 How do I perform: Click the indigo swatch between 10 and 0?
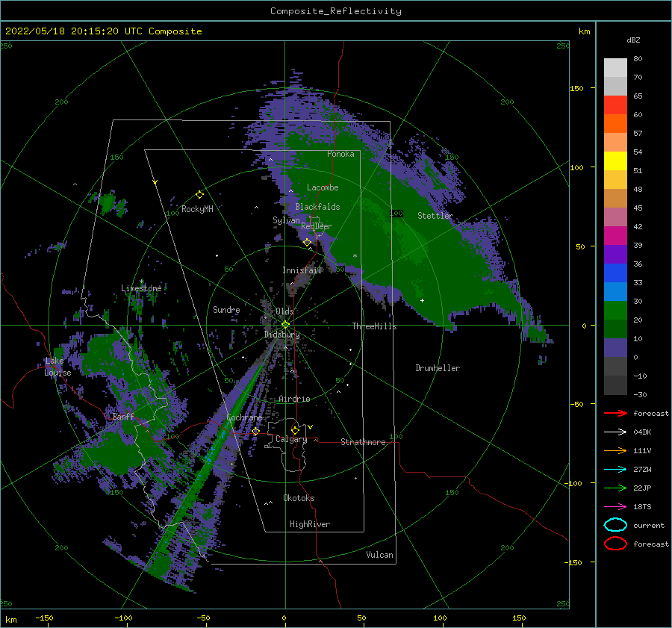(615, 347)
